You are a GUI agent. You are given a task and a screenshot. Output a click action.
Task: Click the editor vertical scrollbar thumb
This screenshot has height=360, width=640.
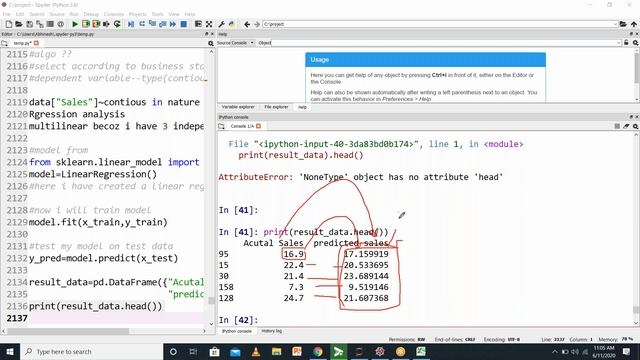(x=211, y=301)
